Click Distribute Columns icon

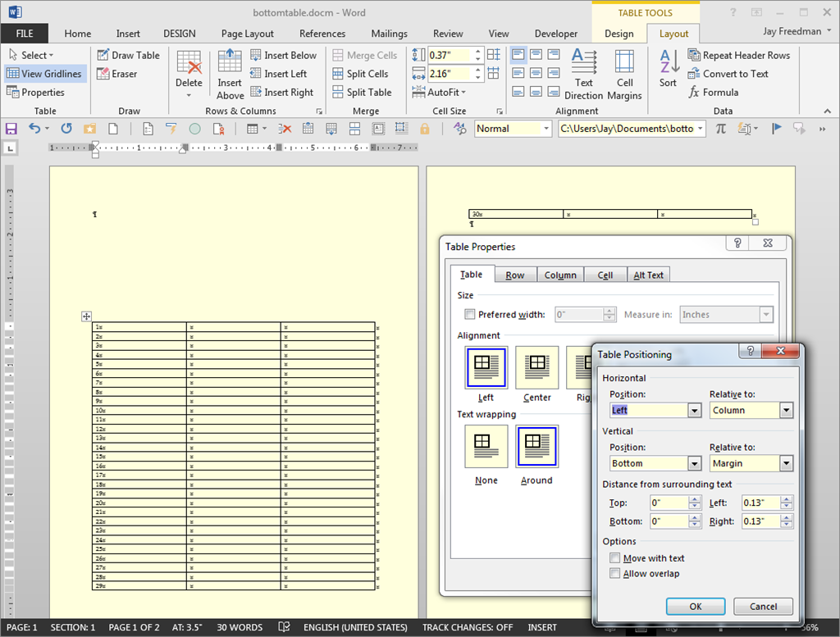pyautogui.click(x=493, y=73)
